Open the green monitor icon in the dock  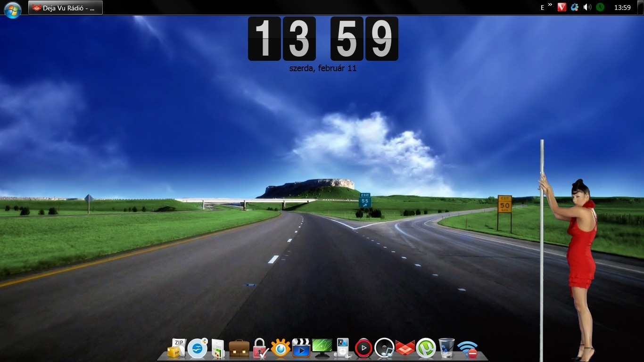[322, 349]
